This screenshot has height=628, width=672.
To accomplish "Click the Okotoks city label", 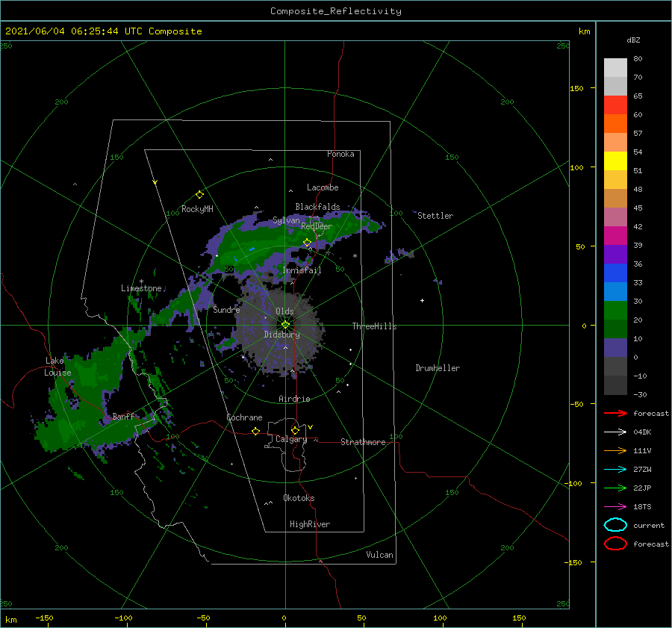I will [x=299, y=498].
